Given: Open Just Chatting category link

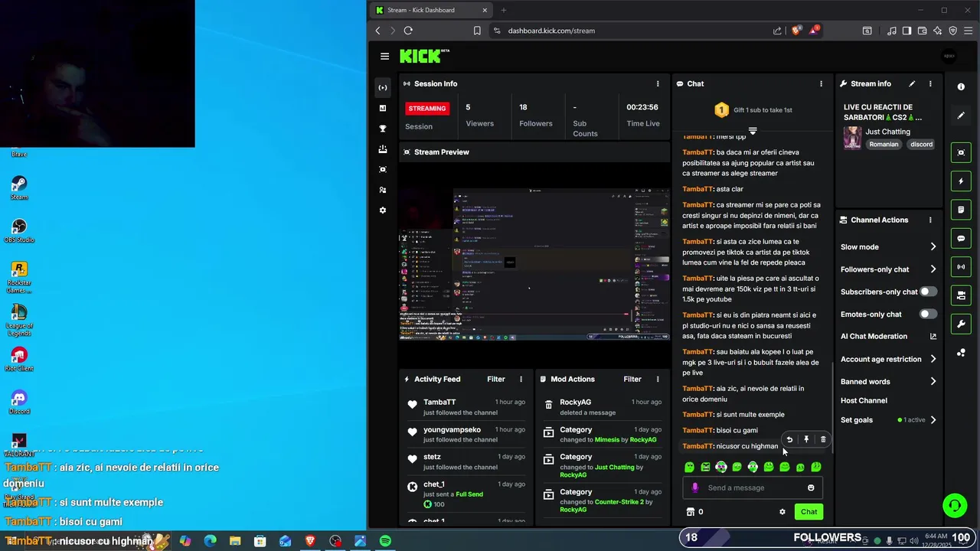Looking at the screenshot, I should pos(887,132).
